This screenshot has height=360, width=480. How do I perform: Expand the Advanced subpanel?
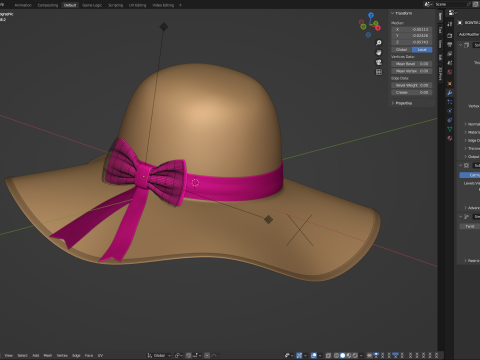click(x=466, y=208)
